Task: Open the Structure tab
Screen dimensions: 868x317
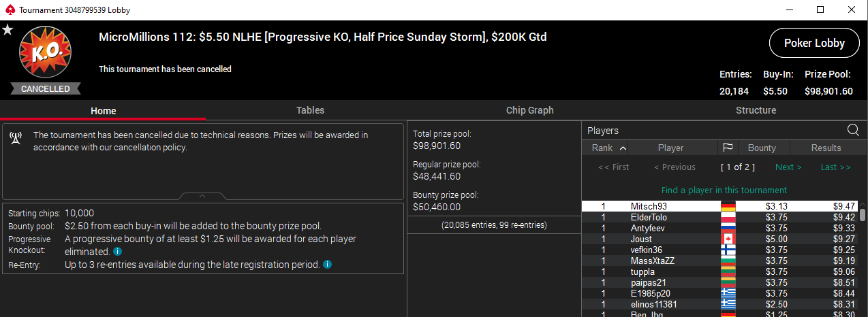Action: (756, 110)
